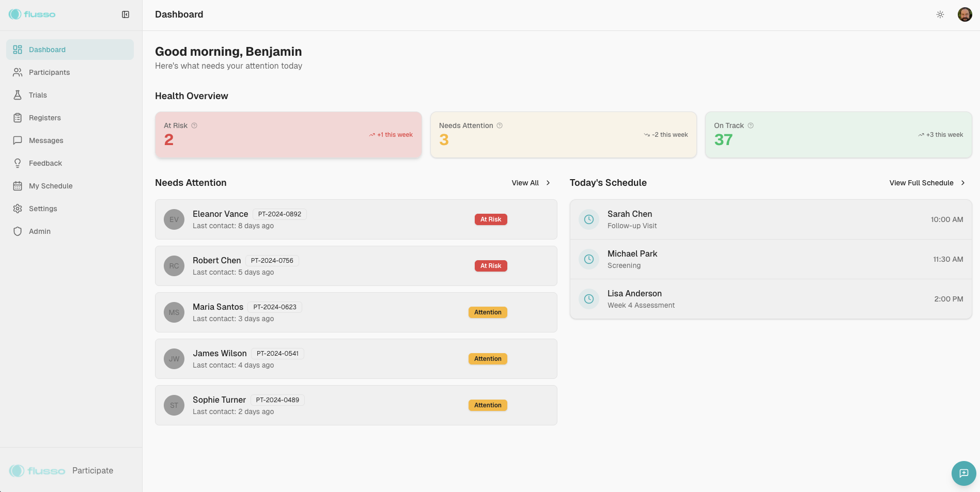
Task: Show info tooltip on At Risk card
Action: click(x=194, y=125)
